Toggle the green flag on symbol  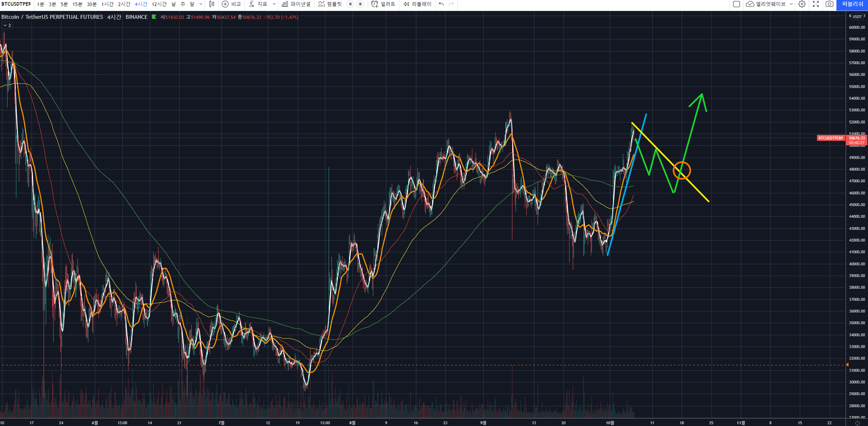(154, 17)
